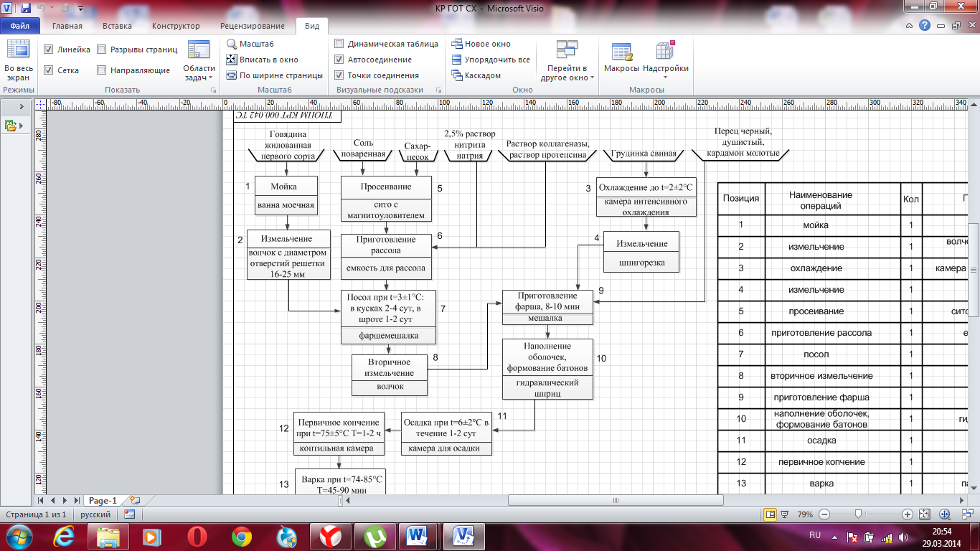980x551 pixels.
Task: Click Fit page to current window icon
Action: (x=925, y=514)
